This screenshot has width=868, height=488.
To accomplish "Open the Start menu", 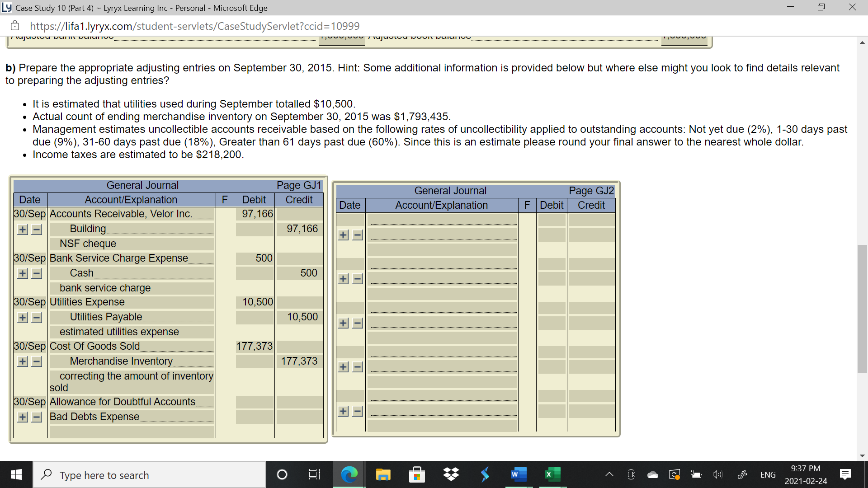I will point(16,474).
